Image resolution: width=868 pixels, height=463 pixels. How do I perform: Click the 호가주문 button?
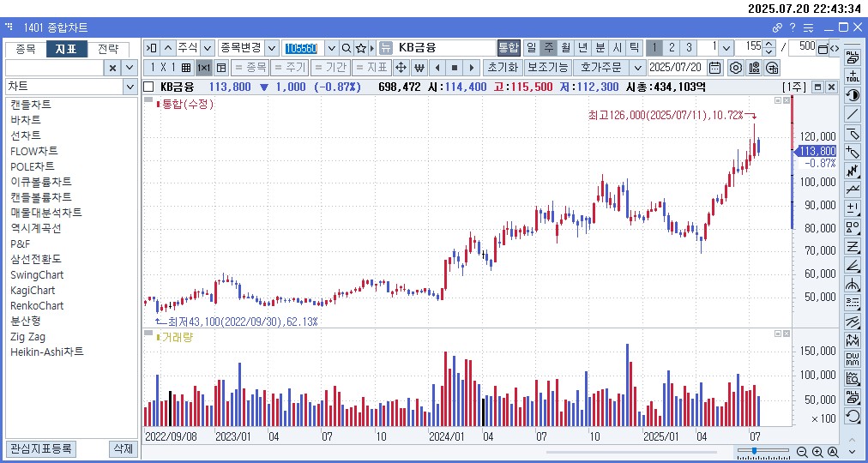(602, 68)
